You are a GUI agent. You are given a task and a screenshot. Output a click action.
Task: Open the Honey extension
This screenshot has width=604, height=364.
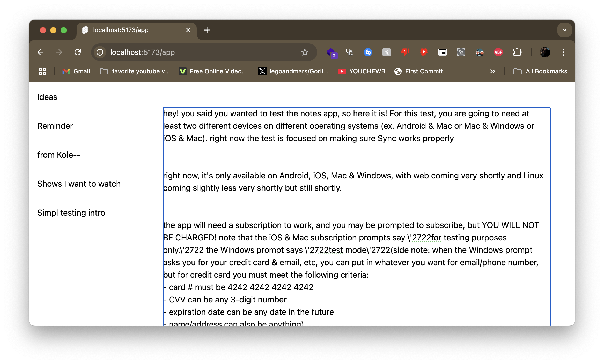pyautogui.click(x=387, y=52)
